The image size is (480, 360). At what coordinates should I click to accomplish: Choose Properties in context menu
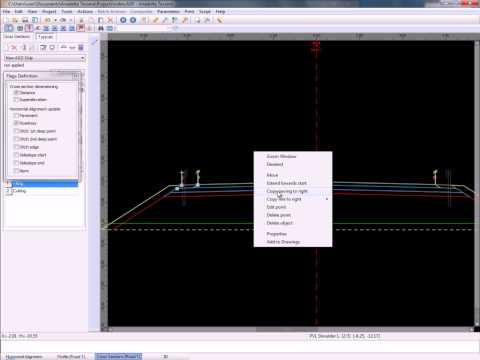point(276,234)
